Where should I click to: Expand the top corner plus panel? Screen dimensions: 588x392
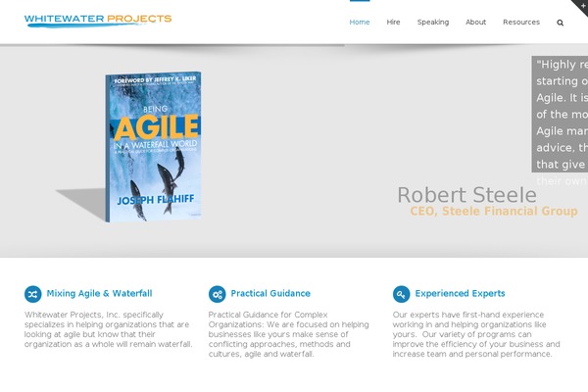582,5
